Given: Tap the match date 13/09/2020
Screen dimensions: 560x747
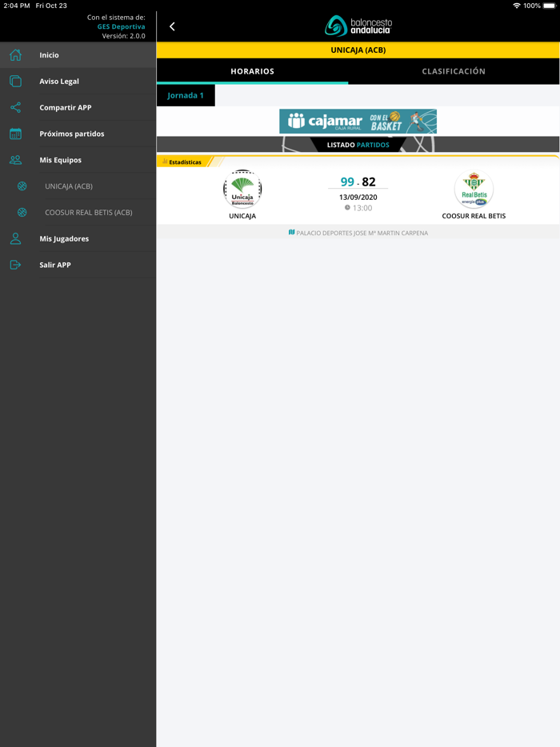Looking at the screenshot, I should pos(358,198).
